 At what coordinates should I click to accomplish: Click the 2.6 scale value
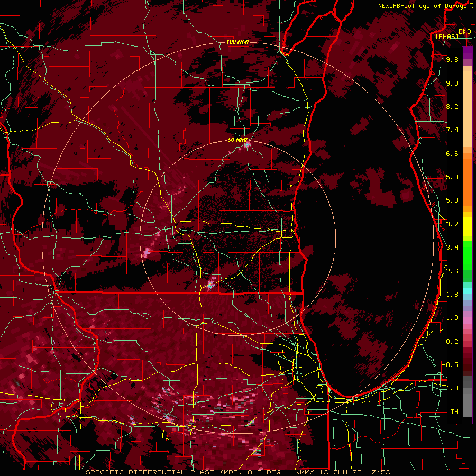coord(452,271)
